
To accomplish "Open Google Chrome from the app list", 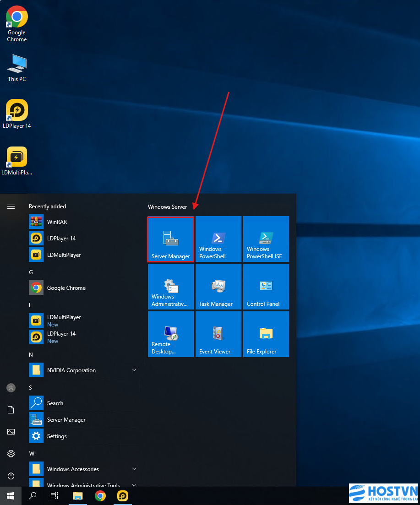I will click(84, 288).
